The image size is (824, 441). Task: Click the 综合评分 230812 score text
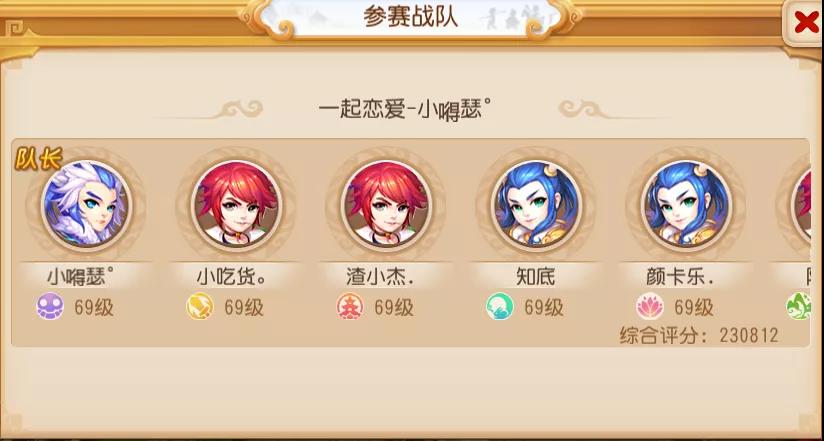[699, 335]
